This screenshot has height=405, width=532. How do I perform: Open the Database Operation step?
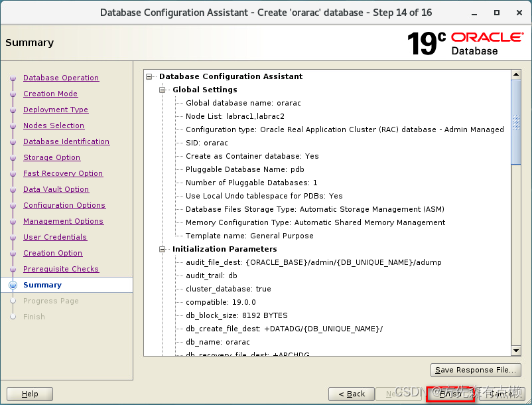[x=61, y=78]
